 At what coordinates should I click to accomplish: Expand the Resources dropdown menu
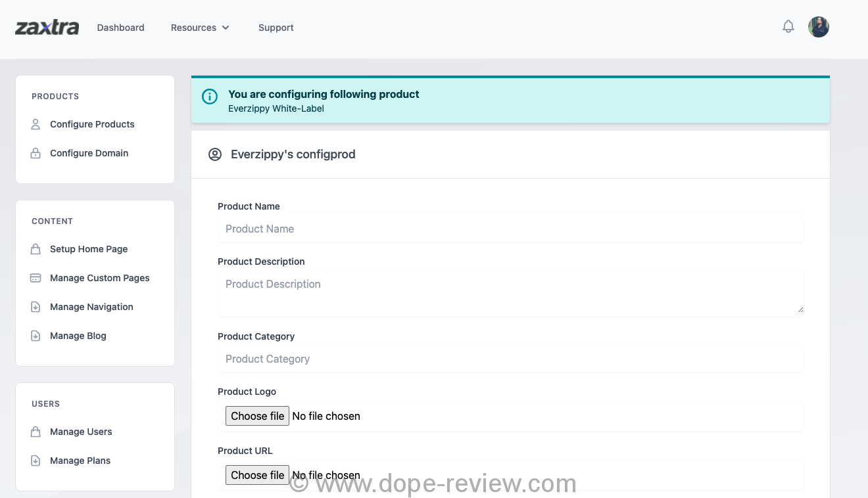coord(200,28)
